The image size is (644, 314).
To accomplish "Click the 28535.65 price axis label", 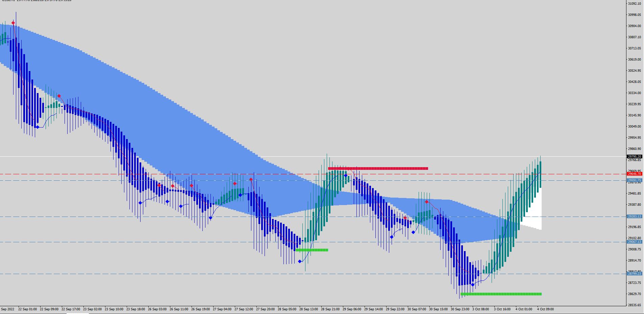I will [634, 305].
